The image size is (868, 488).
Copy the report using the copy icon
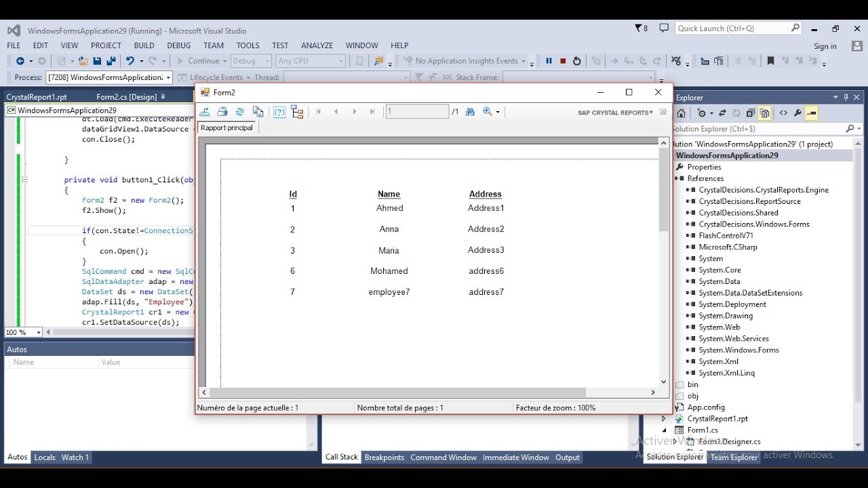point(258,112)
